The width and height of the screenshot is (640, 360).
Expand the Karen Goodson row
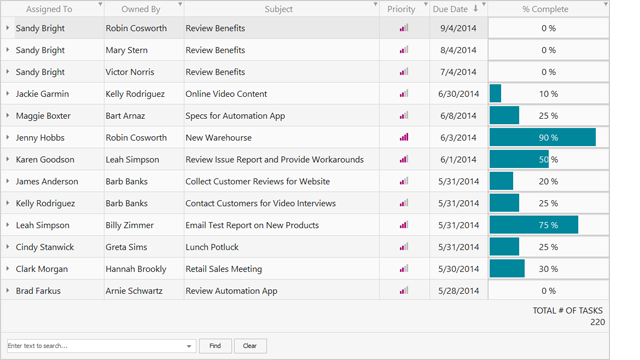tap(7, 159)
